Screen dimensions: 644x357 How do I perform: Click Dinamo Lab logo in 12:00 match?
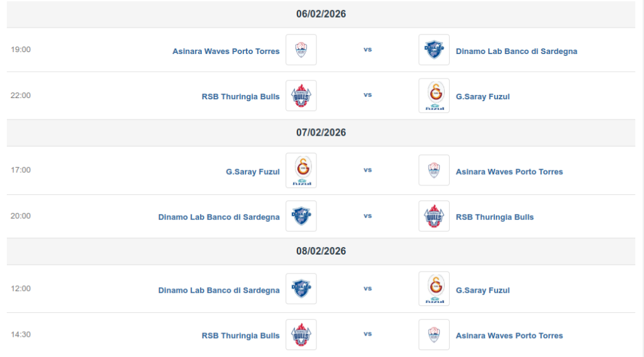[301, 288]
